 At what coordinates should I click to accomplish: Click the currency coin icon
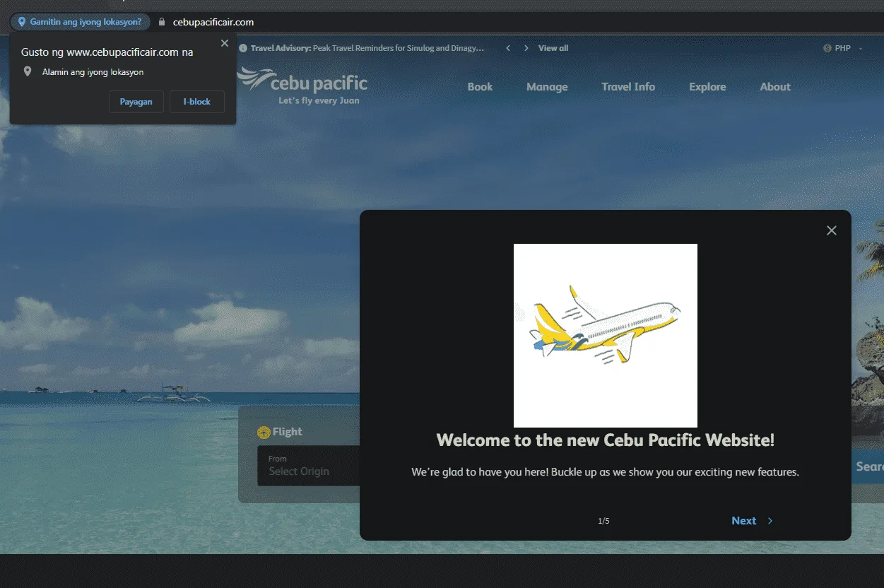tap(827, 48)
